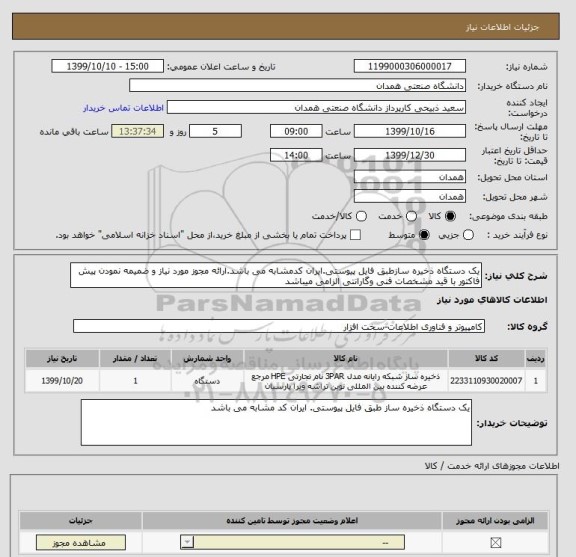The width and height of the screenshot is (576, 557).
Task: Click the تعداد / مقدار column header
Action: point(135,358)
